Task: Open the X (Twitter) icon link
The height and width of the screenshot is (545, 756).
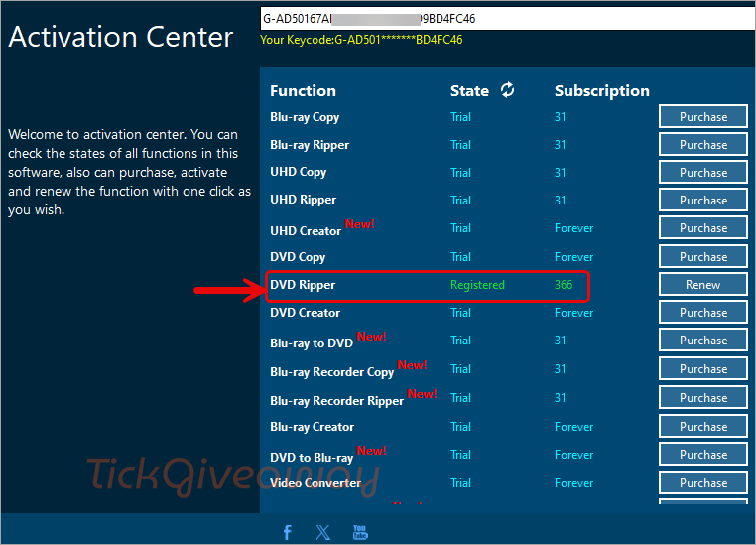Action: click(x=323, y=532)
